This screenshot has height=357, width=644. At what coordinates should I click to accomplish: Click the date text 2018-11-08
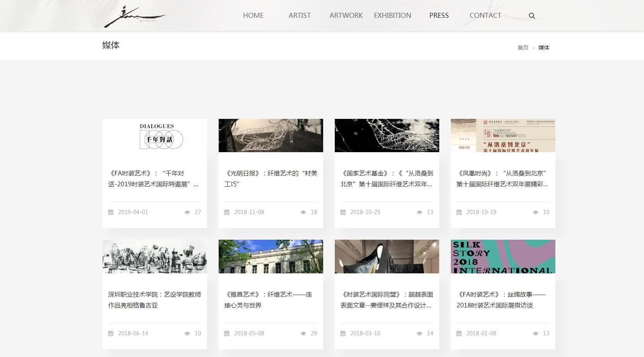tap(249, 212)
